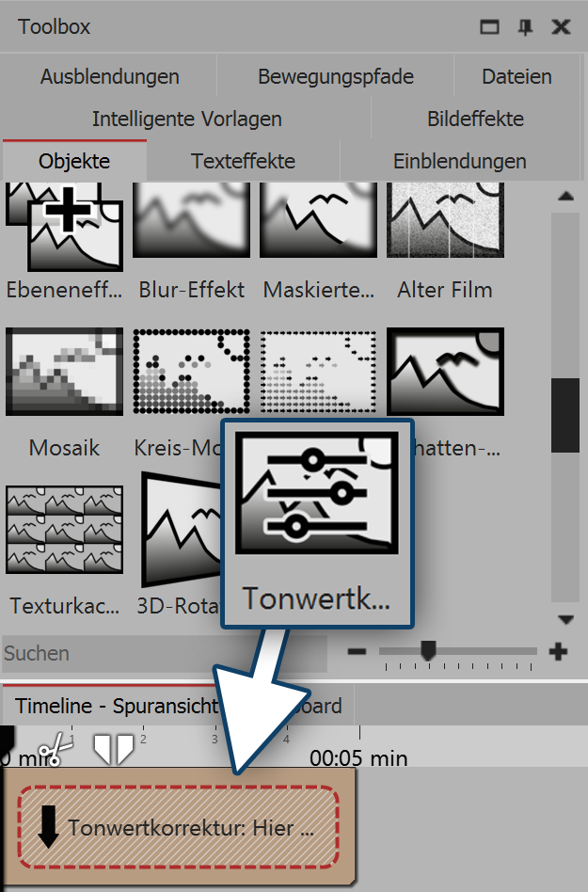Choose the Blur-Effekt object
Image resolution: width=588 pixels, height=892 pixels.
pyautogui.click(x=191, y=220)
